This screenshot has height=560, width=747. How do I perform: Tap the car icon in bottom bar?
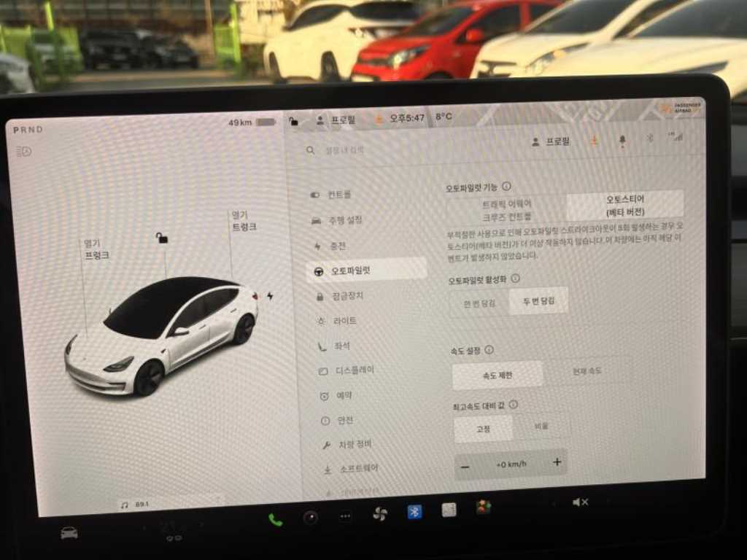pos(69,533)
